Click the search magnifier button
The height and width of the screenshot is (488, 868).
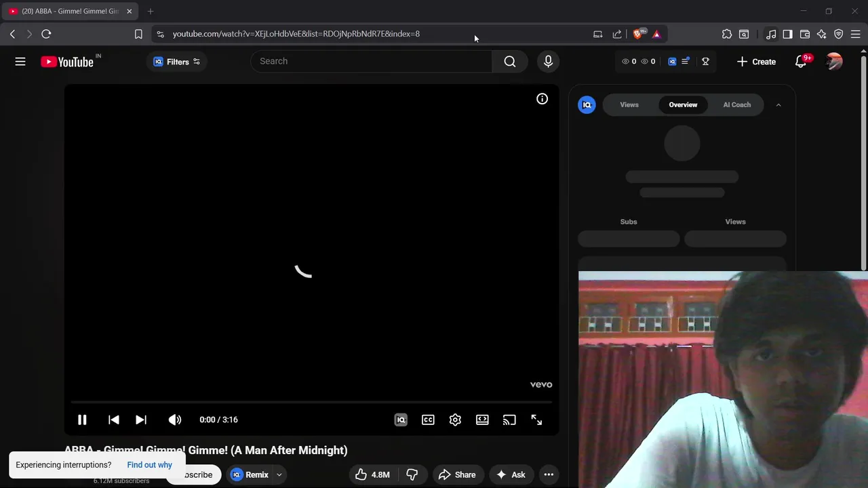510,62
